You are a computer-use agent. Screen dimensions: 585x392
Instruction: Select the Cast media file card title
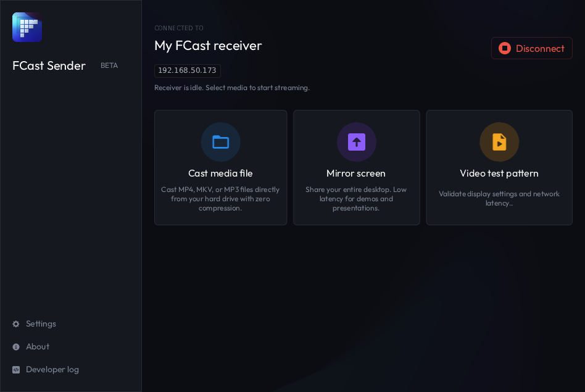coord(220,173)
